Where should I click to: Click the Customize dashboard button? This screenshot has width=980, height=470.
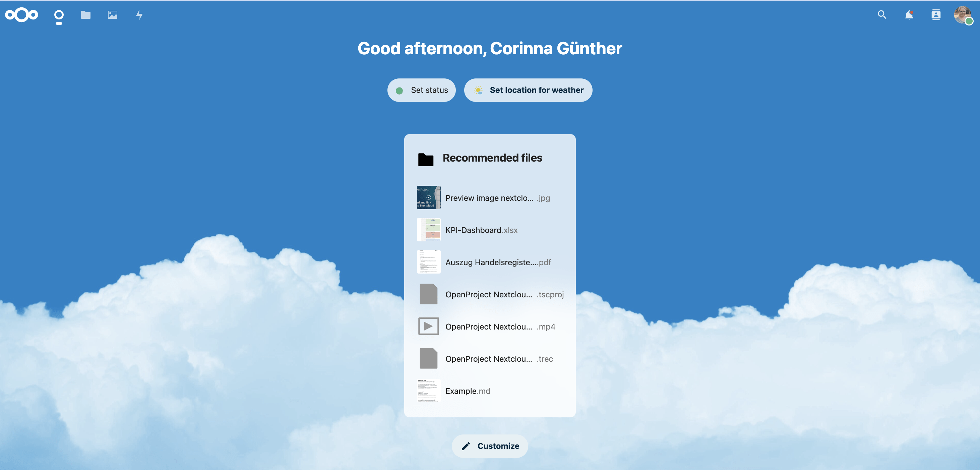click(490, 446)
